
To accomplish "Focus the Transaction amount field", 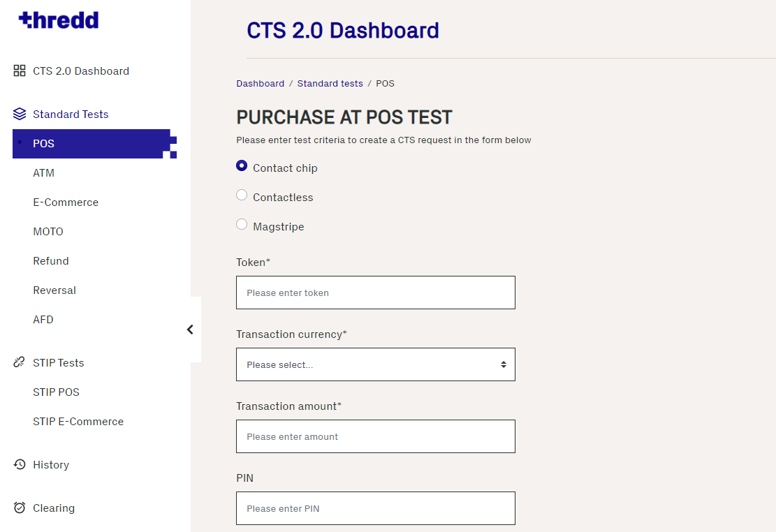I will click(x=375, y=436).
